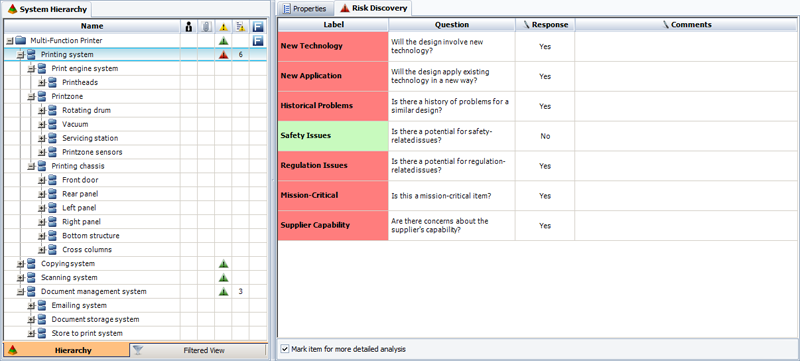
Task: Click the Multi-Function Printer folder icon
Action: 20,40
